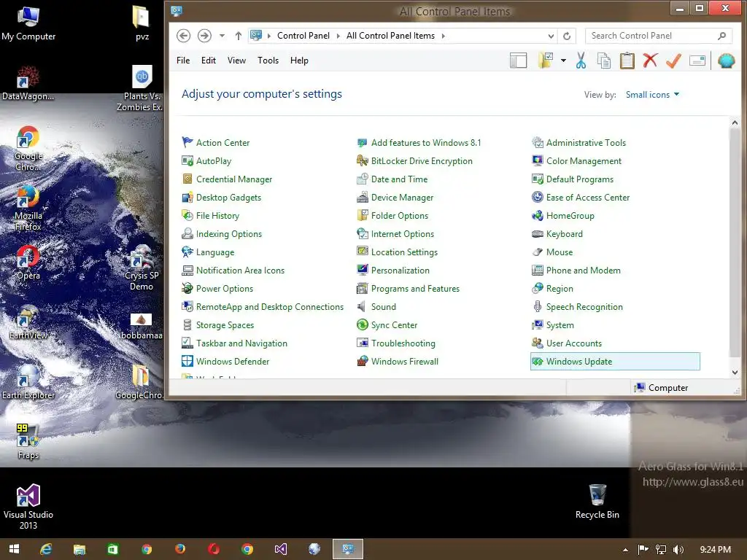Select the Recycle Bin desktop icon
Viewport: 747px width, 560px height.
[x=597, y=501]
